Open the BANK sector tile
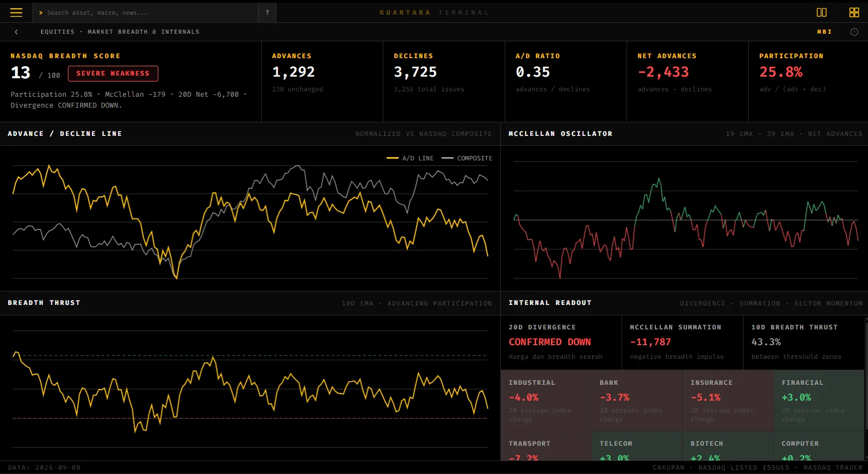Screen dimensions: 868x474 click(637, 401)
